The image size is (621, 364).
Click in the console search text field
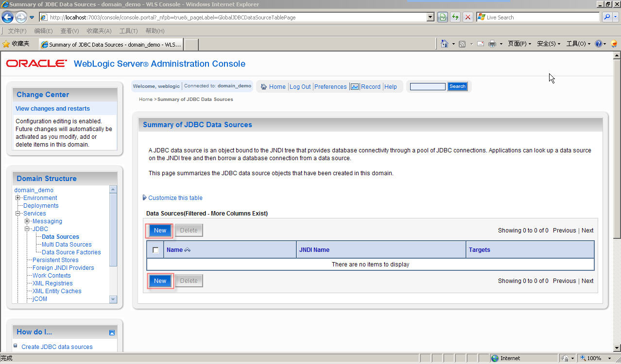point(428,86)
